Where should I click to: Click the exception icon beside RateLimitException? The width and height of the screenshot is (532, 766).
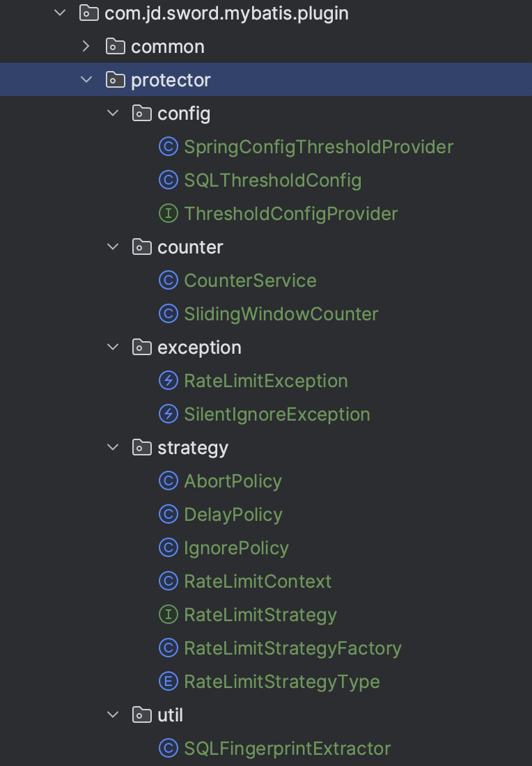click(x=168, y=381)
